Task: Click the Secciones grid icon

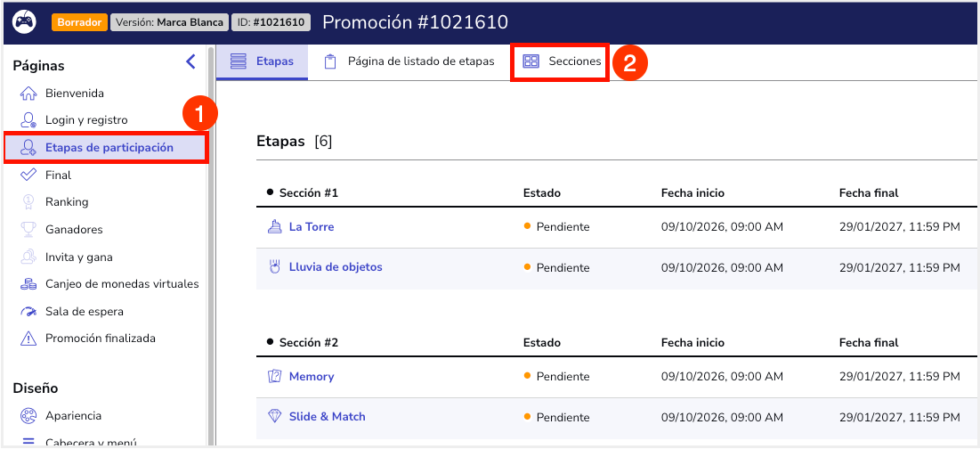Action: point(530,61)
